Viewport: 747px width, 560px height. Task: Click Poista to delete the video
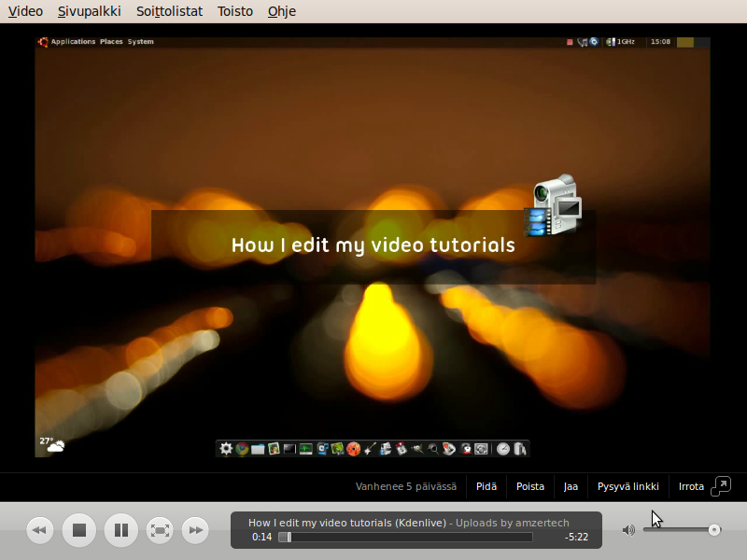pyautogui.click(x=530, y=486)
